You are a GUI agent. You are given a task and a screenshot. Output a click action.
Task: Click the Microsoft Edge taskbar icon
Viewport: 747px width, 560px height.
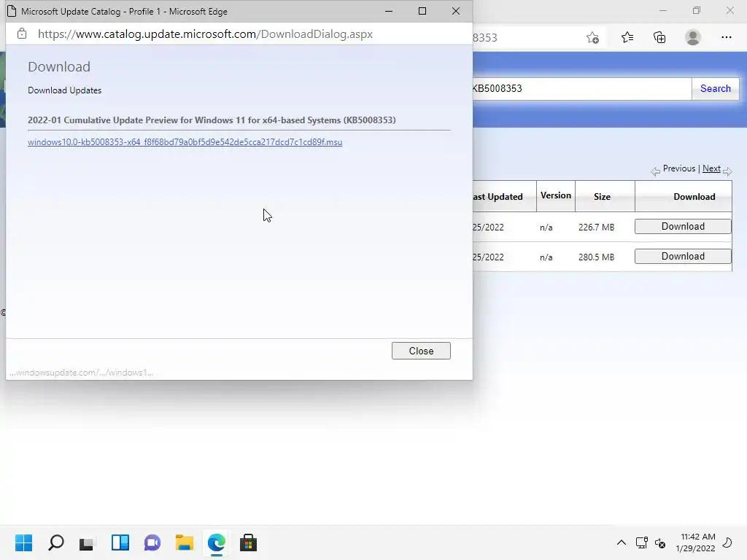216,542
